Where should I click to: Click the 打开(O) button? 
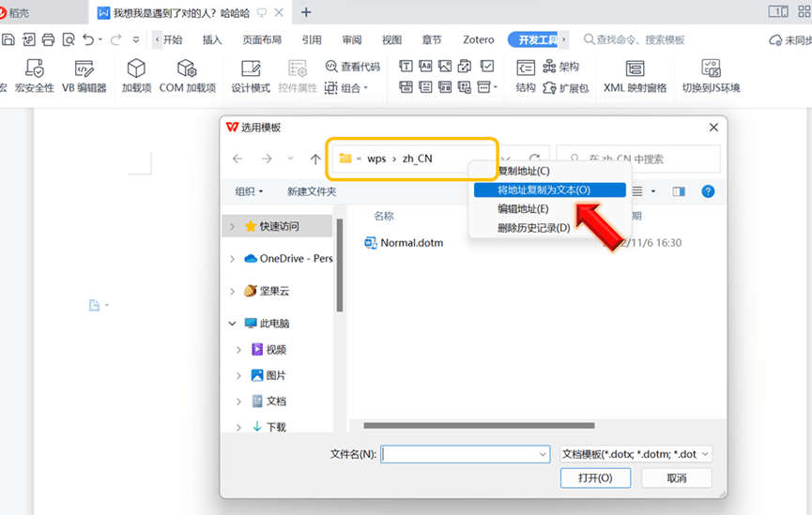(x=595, y=477)
